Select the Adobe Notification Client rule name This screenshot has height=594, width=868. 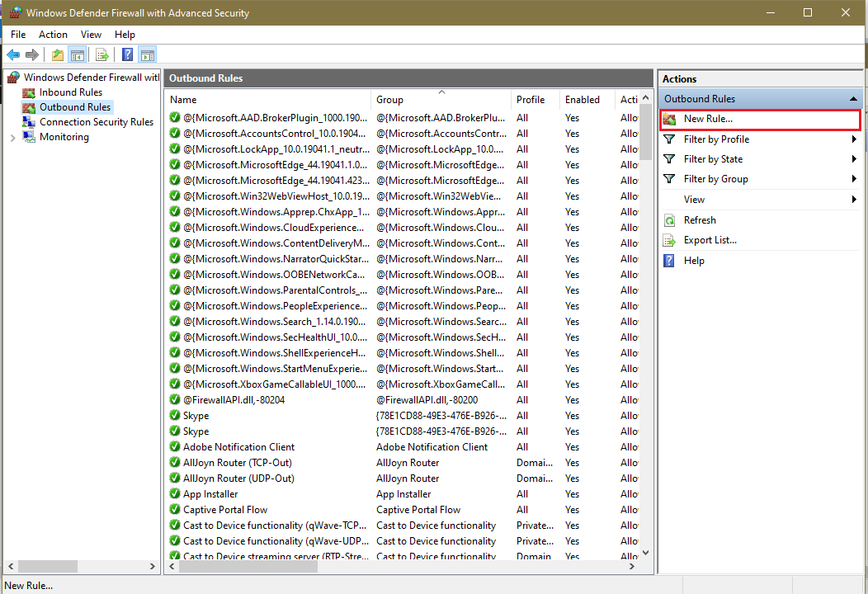[238, 447]
